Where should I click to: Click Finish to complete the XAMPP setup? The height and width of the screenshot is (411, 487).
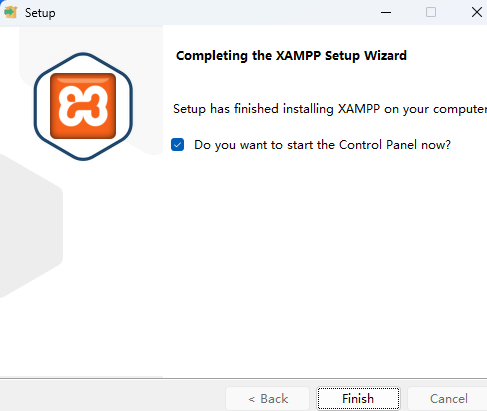358,399
